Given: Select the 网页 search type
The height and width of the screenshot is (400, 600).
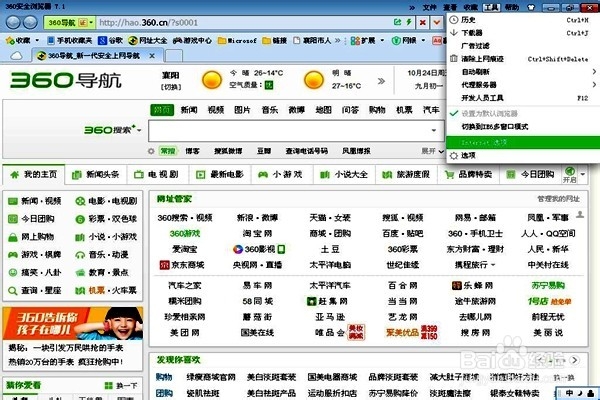Looking at the screenshot, I should coord(162,110).
